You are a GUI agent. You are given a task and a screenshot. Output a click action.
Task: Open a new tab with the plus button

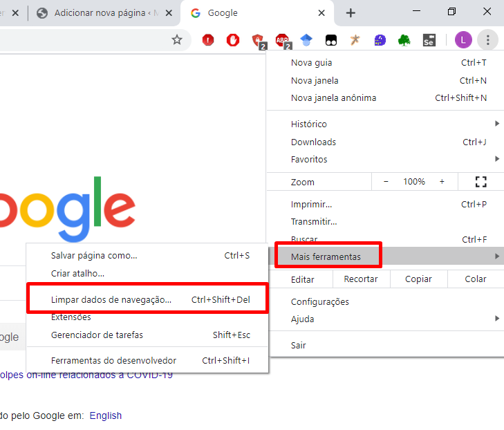click(351, 13)
